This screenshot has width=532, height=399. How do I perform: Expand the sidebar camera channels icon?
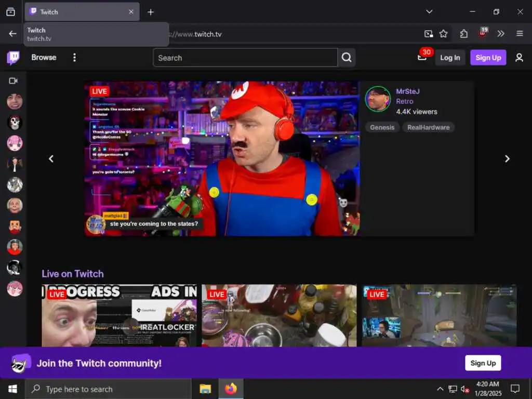(x=13, y=81)
